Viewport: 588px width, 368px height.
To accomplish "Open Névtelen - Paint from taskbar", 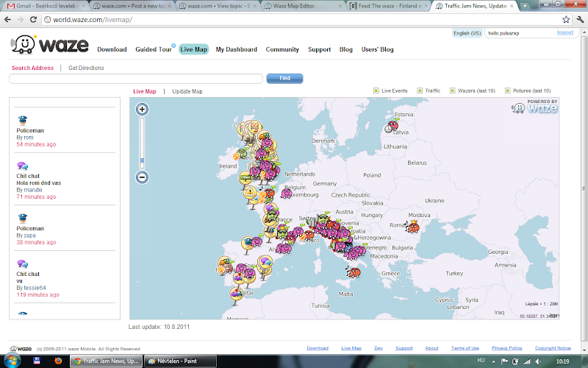I will tap(180, 361).
